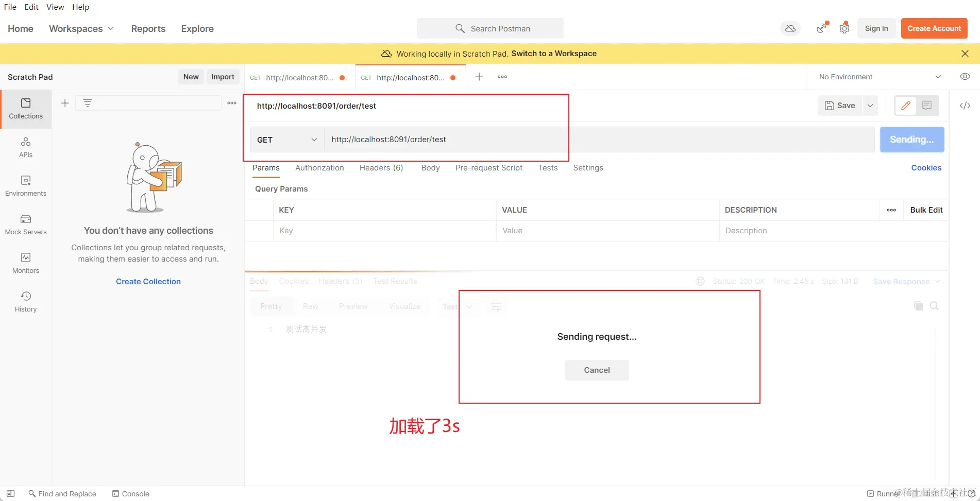
Task: Click the New button in Scratch Pad
Action: coord(191,77)
